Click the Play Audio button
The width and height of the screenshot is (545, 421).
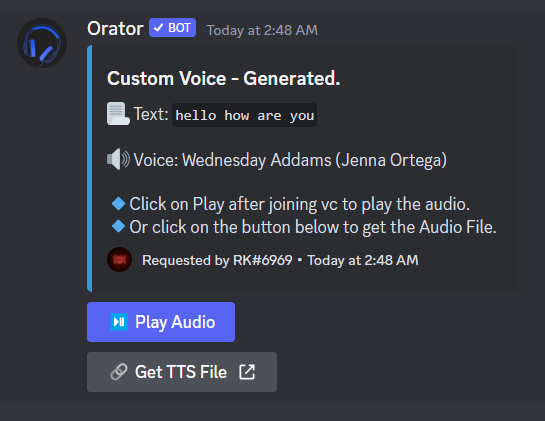161,322
